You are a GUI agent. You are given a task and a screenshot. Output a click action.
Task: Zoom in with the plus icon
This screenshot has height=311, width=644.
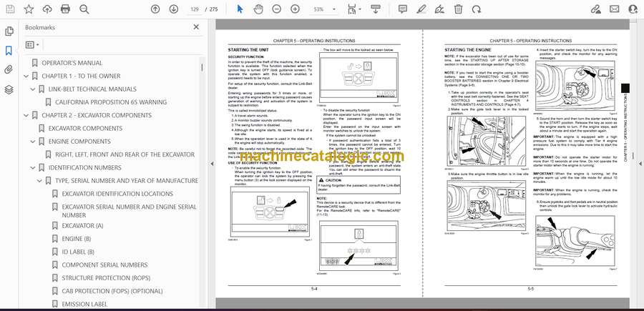point(295,9)
